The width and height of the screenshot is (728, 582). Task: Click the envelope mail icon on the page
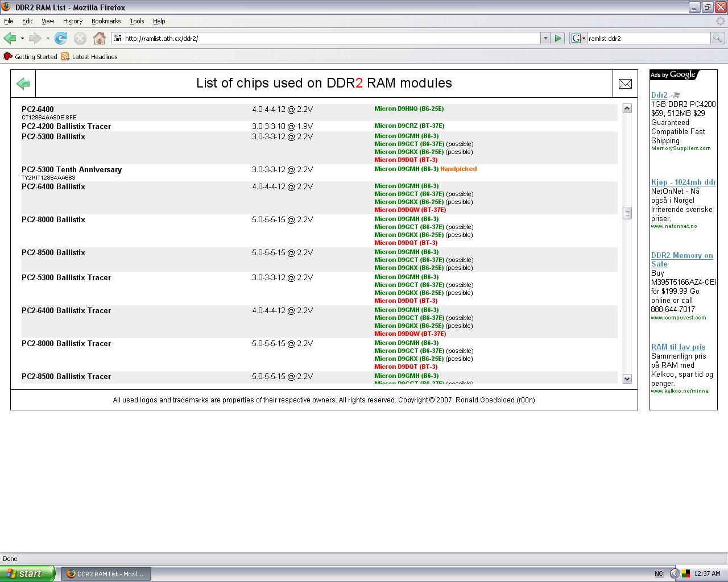(x=625, y=84)
